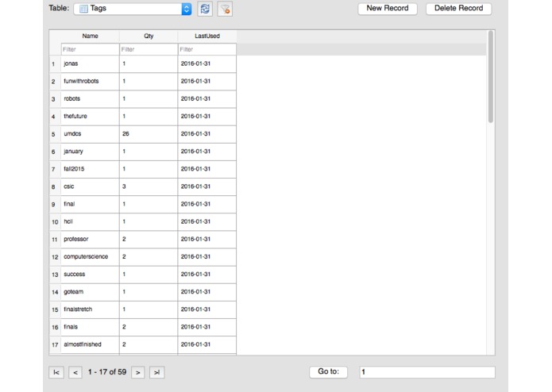Sort by the LastUsed column header
This screenshot has width=552, height=392.
click(207, 37)
